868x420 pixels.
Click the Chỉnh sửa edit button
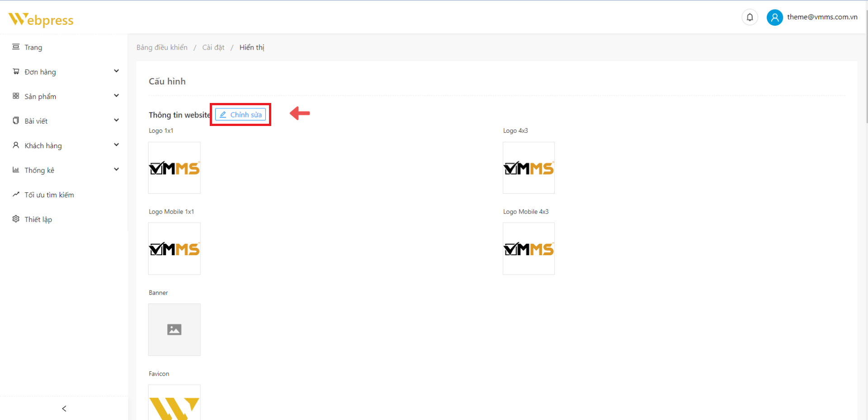click(241, 115)
